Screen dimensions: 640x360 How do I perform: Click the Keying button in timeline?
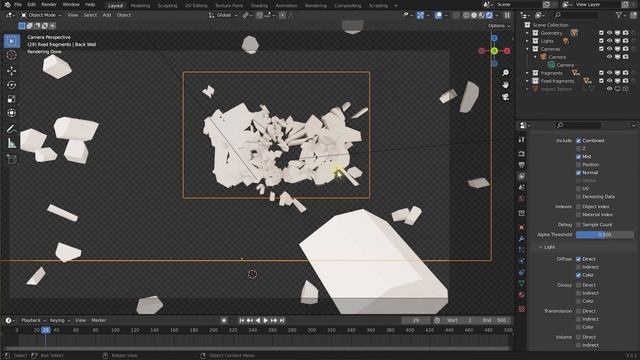60,320
